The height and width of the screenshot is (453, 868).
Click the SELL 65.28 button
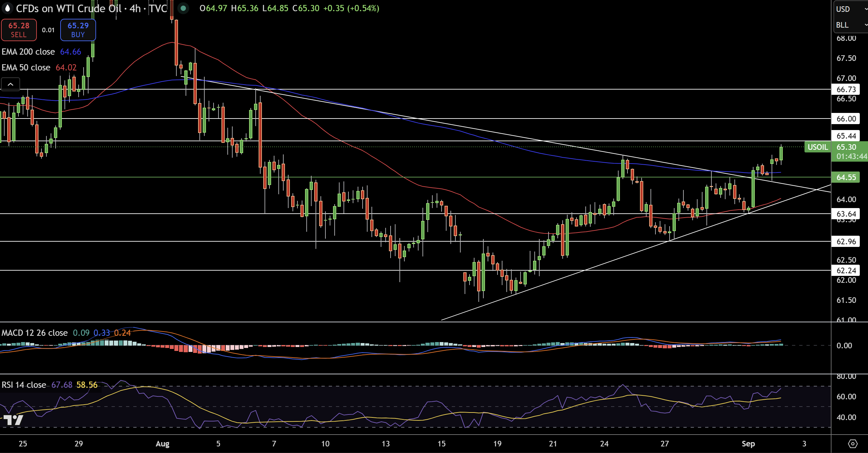[x=19, y=30]
